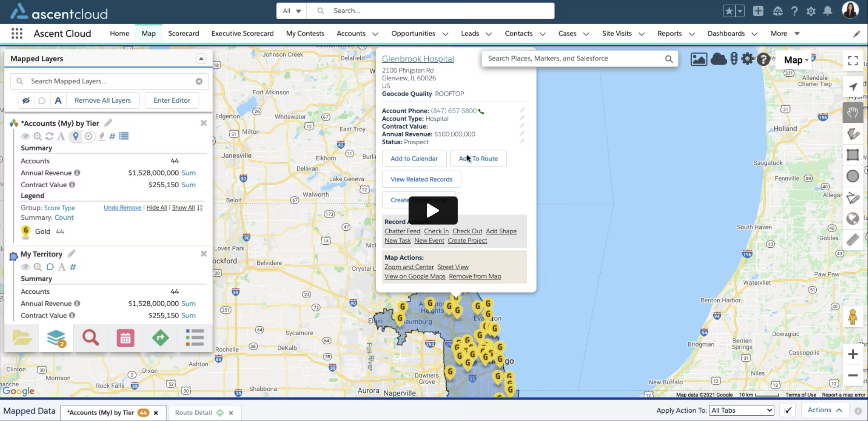The height and width of the screenshot is (421, 868).
Task: Click the globe boundary tool
Action: 853,218
